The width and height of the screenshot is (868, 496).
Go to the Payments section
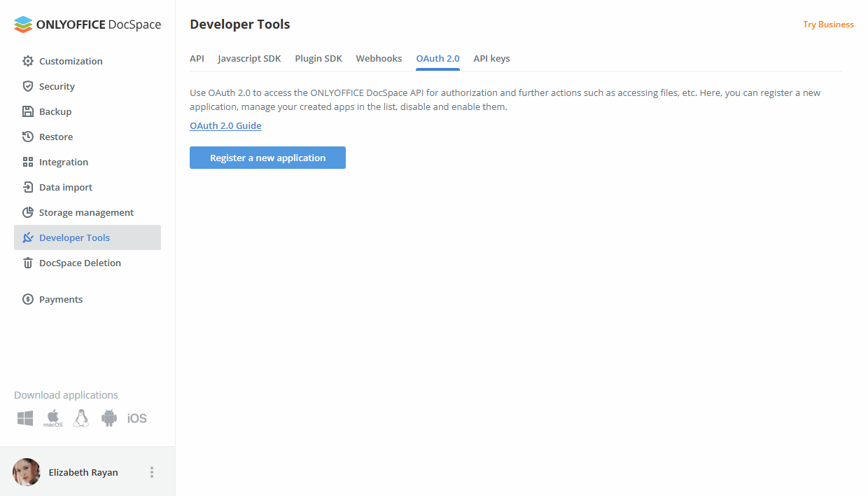(61, 299)
